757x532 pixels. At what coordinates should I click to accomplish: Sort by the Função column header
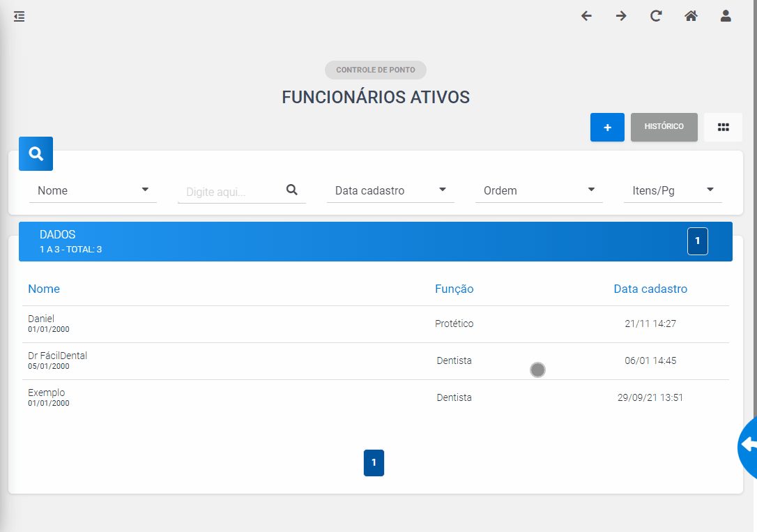[454, 289]
